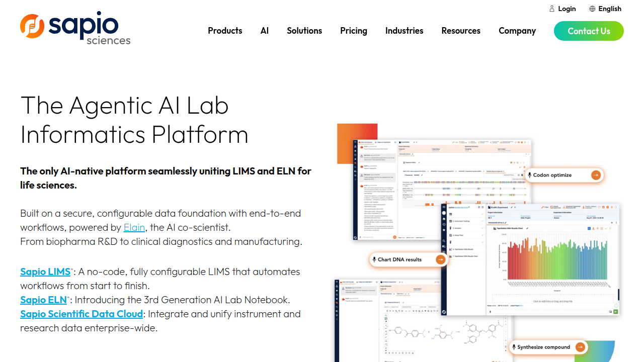Open the Login link
Screen dimensions: 644x362
click(x=567, y=9)
